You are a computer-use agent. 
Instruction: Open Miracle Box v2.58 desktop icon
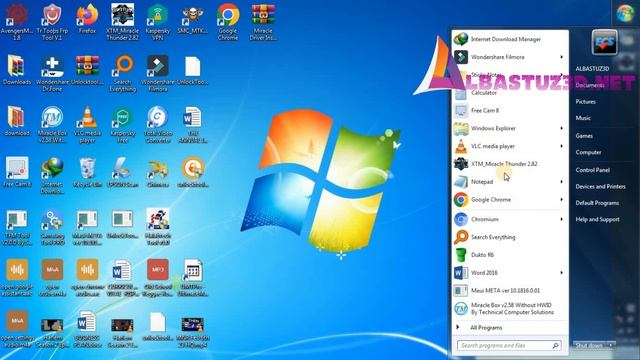coord(52,124)
